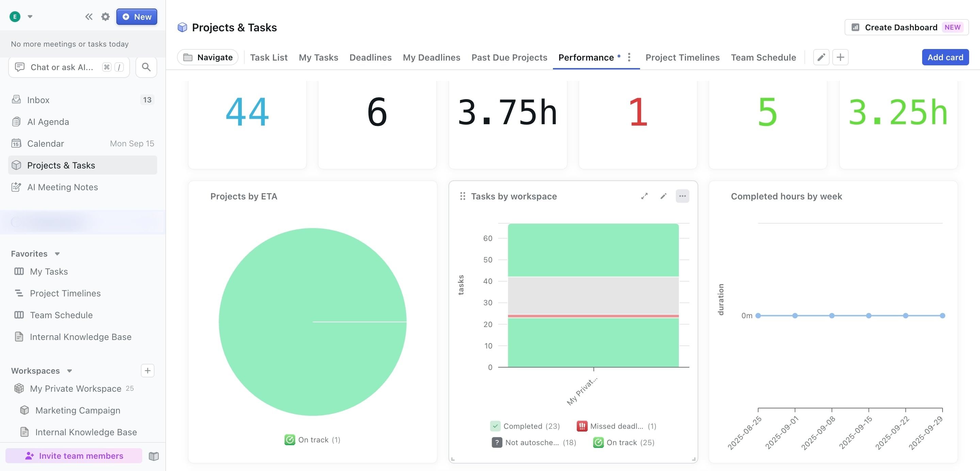This screenshot has height=471, width=980.
Task: Click Create Dashboard button
Action: tap(906, 27)
